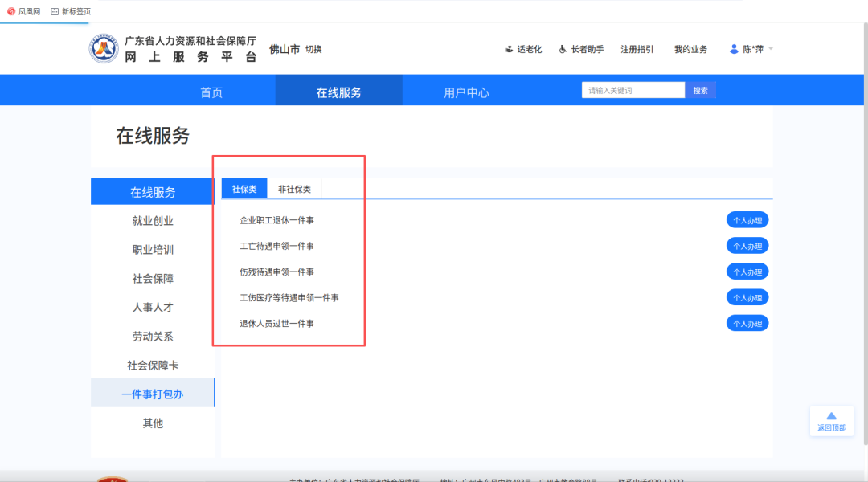
Task: Select the 社保类 tab
Action: [x=244, y=189]
